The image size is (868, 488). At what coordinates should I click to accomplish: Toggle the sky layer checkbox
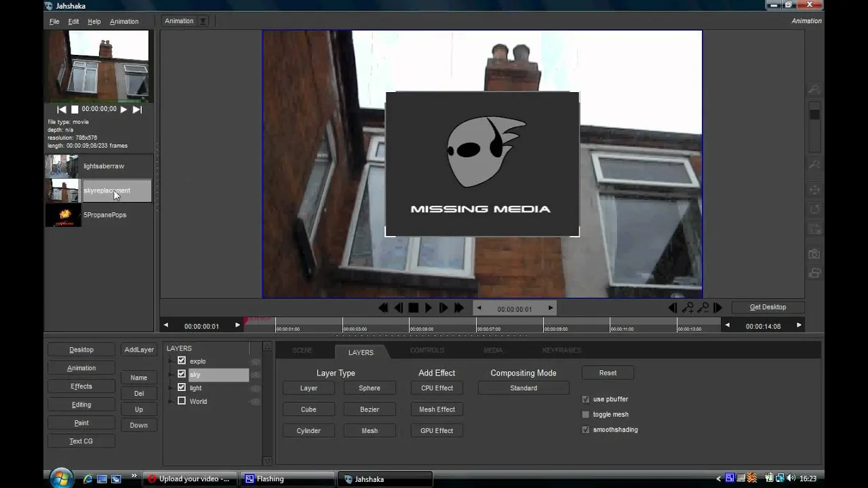point(181,374)
